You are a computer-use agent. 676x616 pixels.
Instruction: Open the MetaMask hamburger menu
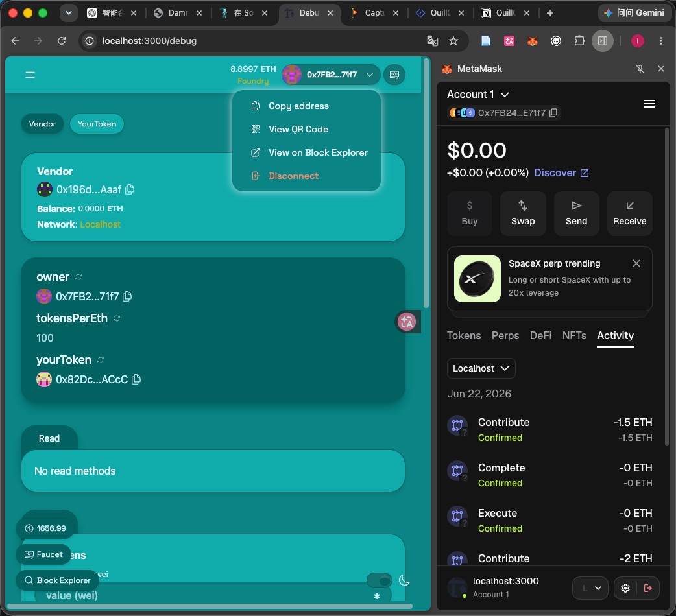tap(649, 104)
